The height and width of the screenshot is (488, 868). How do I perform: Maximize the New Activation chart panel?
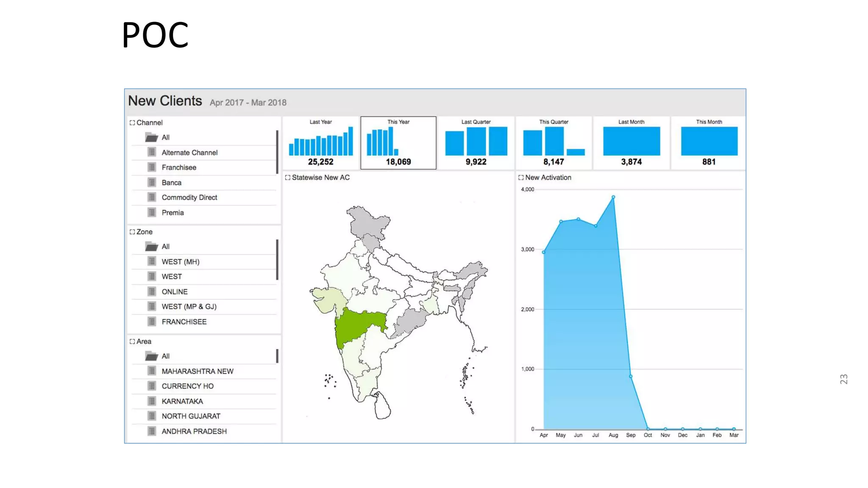(x=521, y=177)
